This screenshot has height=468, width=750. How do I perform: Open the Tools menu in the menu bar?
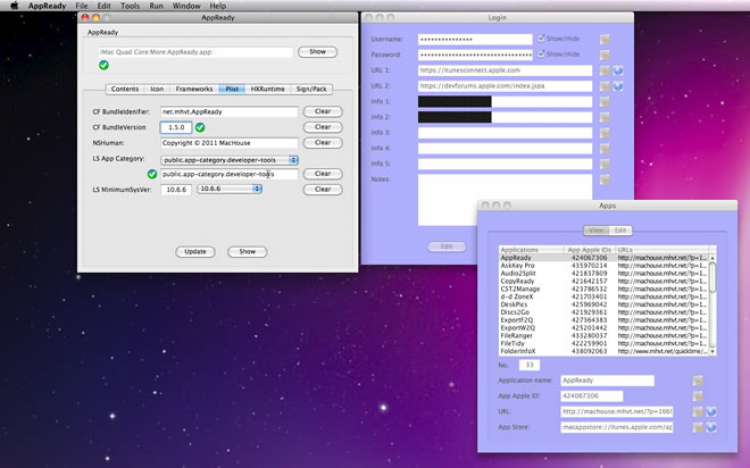[x=130, y=6]
